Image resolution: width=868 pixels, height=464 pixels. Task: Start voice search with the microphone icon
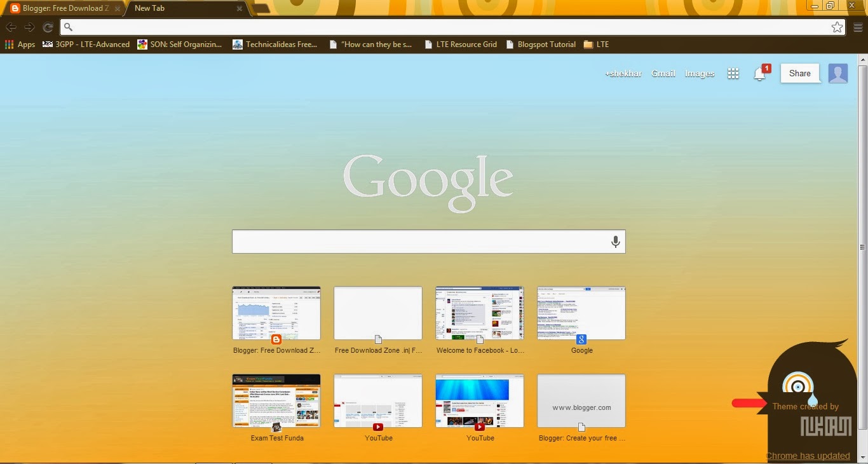[x=615, y=242]
